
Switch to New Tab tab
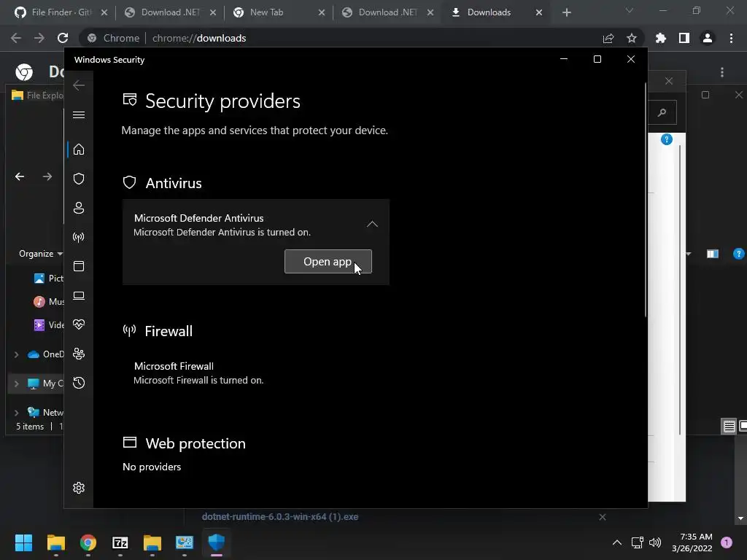pyautogui.click(x=279, y=12)
